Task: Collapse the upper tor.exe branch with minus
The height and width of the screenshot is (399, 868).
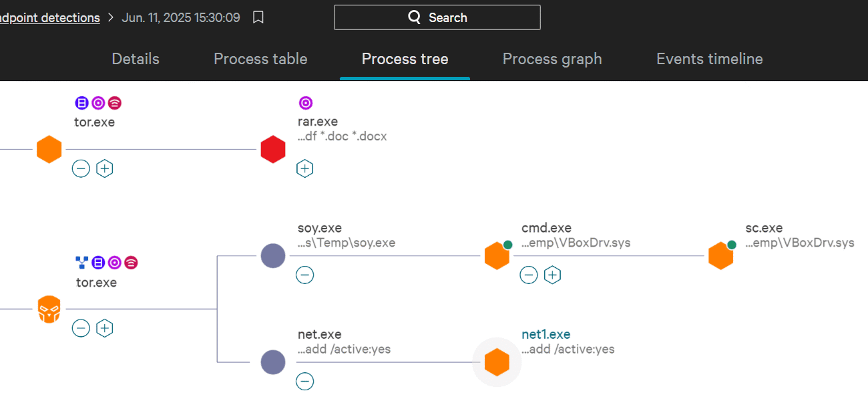Action: [x=81, y=168]
